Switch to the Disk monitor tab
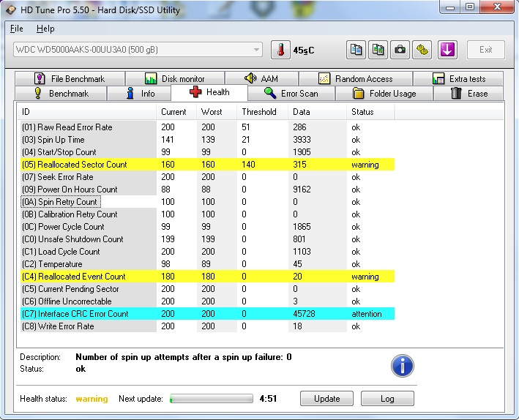519x420 pixels. (x=175, y=79)
